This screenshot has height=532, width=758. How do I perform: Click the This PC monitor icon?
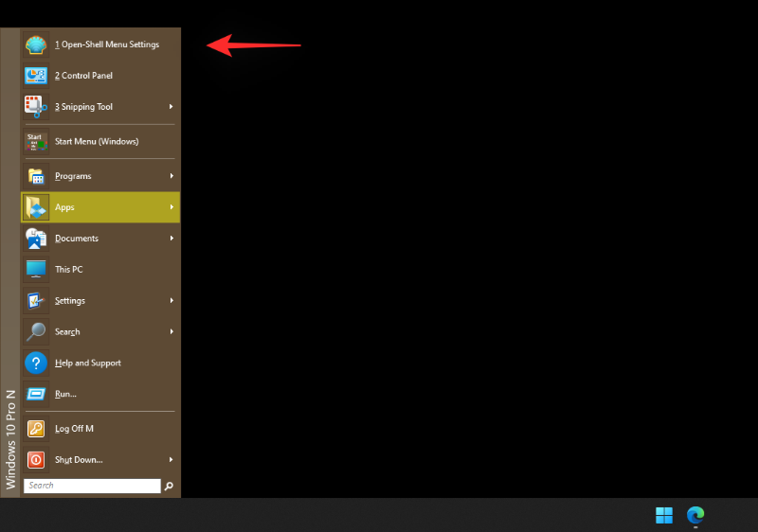[x=36, y=270]
